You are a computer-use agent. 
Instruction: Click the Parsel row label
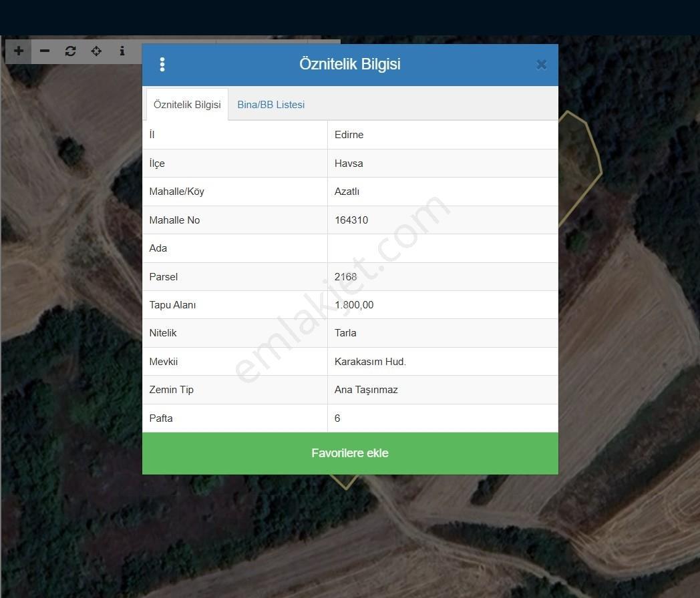(x=164, y=276)
